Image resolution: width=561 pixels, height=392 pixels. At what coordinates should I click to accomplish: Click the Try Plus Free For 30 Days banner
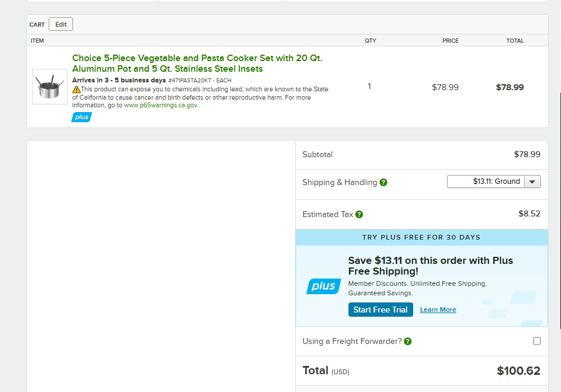(421, 237)
